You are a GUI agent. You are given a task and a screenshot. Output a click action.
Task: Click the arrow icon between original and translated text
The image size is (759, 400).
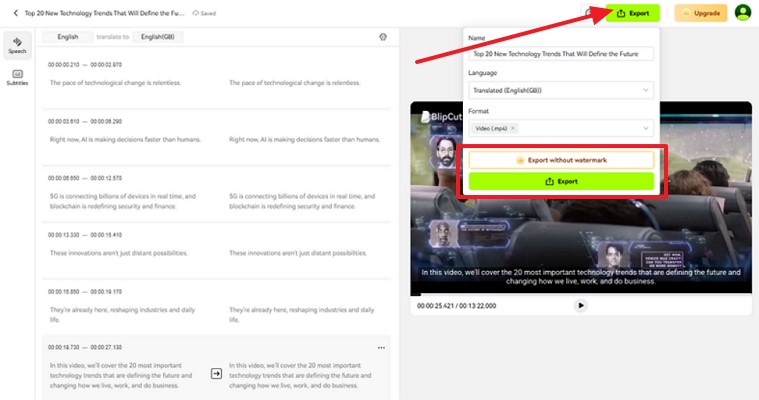216,373
